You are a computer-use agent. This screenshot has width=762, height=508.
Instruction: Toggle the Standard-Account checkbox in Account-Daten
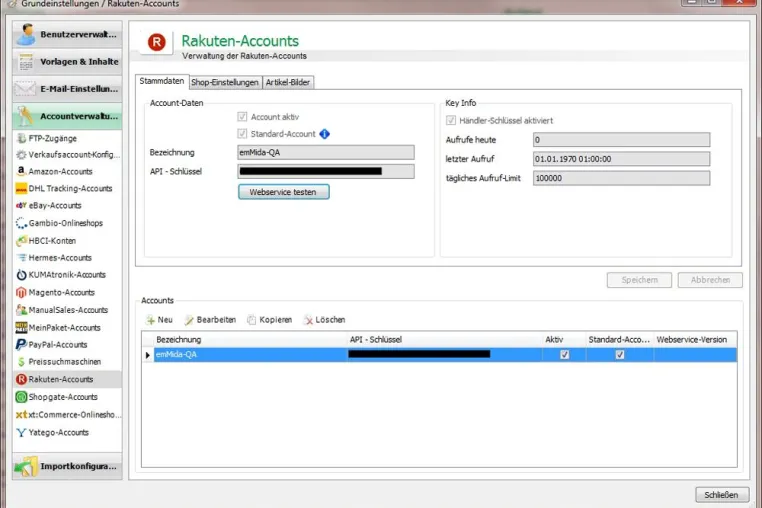click(242, 134)
